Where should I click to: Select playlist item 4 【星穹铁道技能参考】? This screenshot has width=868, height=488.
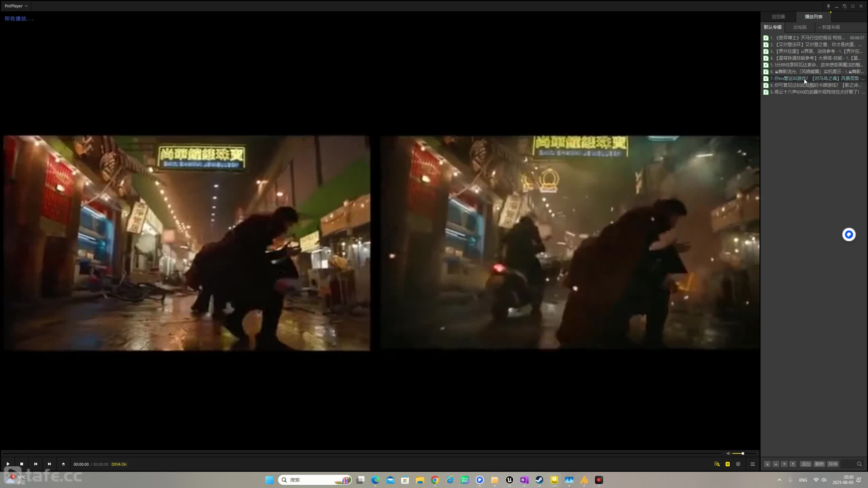(814, 58)
